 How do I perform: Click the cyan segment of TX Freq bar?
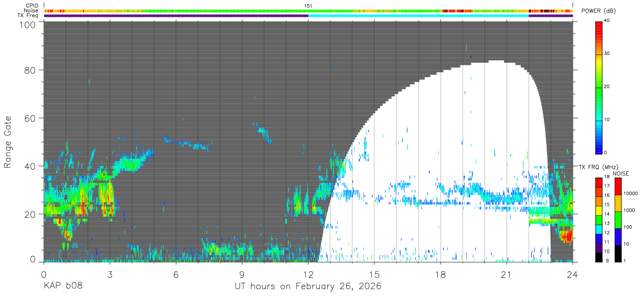[x=418, y=16]
